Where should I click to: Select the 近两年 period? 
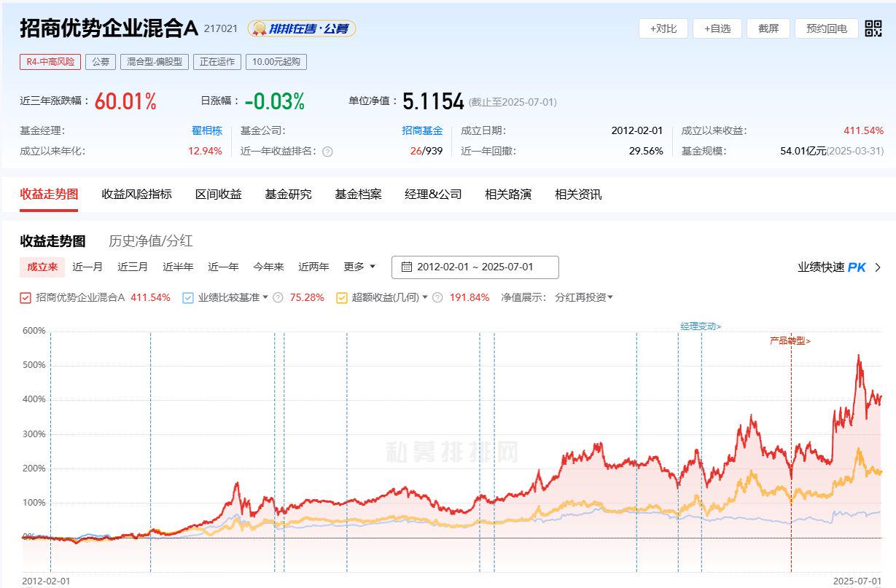coord(313,267)
